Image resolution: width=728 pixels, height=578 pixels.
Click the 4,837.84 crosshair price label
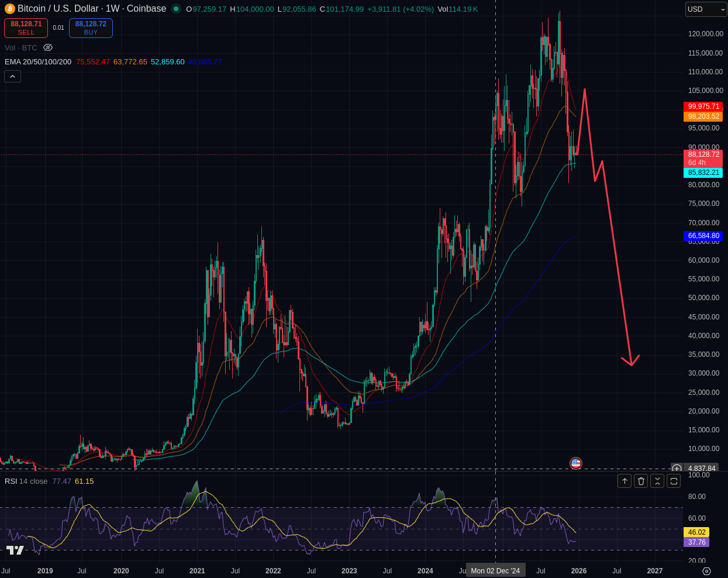[x=702, y=469]
